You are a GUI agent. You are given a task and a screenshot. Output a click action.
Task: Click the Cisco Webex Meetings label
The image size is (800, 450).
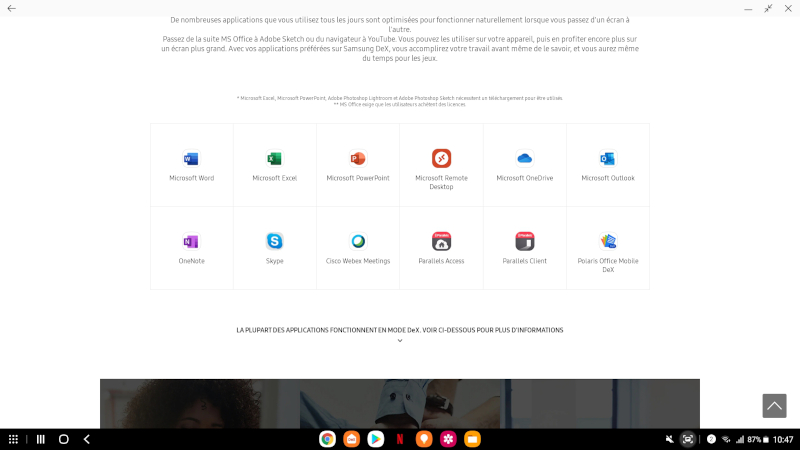(358, 261)
